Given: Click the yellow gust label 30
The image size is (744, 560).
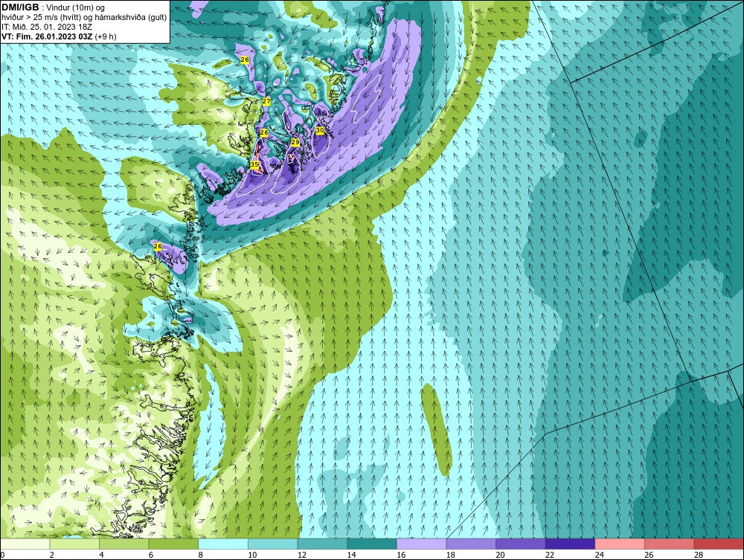Looking at the screenshot, I should (320, 130).
